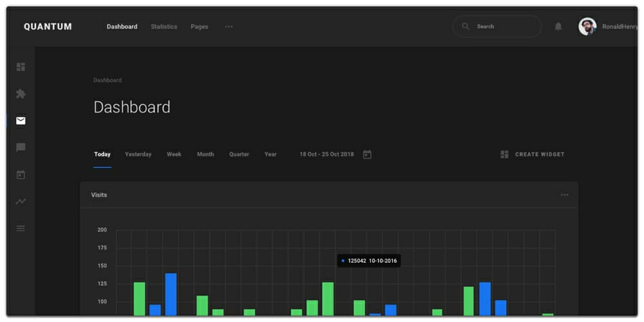Go to Dashboard in top navigation
The image size is (644, 322).
(122, 26)
